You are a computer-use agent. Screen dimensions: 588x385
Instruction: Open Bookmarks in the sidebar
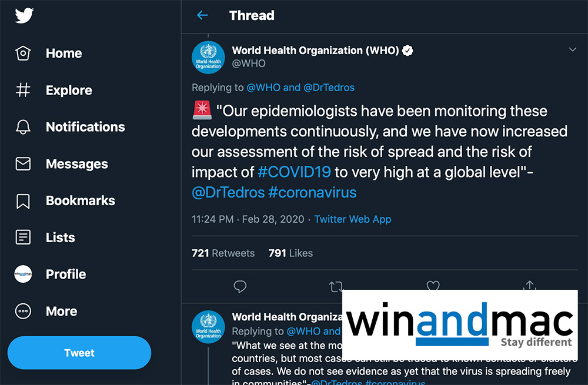click(x=80, y=201)
